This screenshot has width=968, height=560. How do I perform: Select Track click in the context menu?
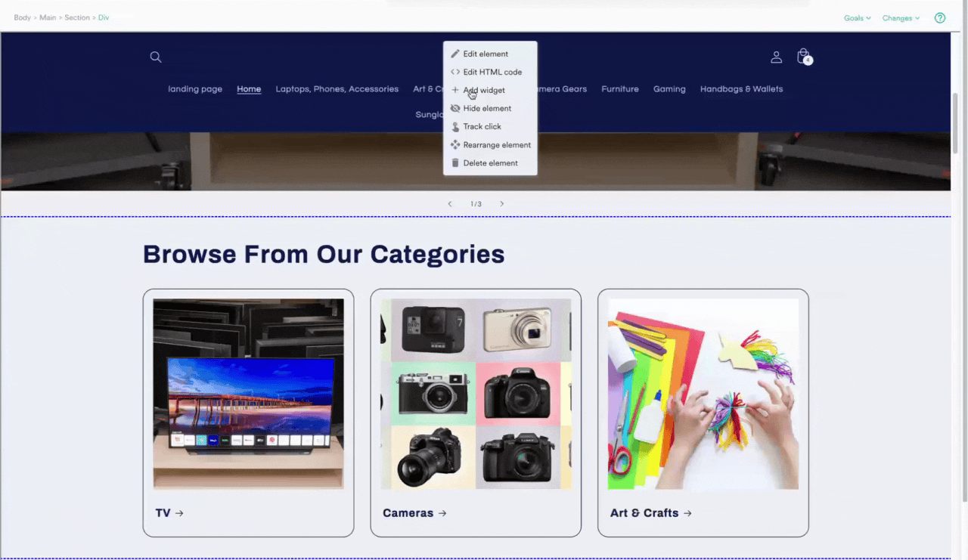(x=482, y=126)
